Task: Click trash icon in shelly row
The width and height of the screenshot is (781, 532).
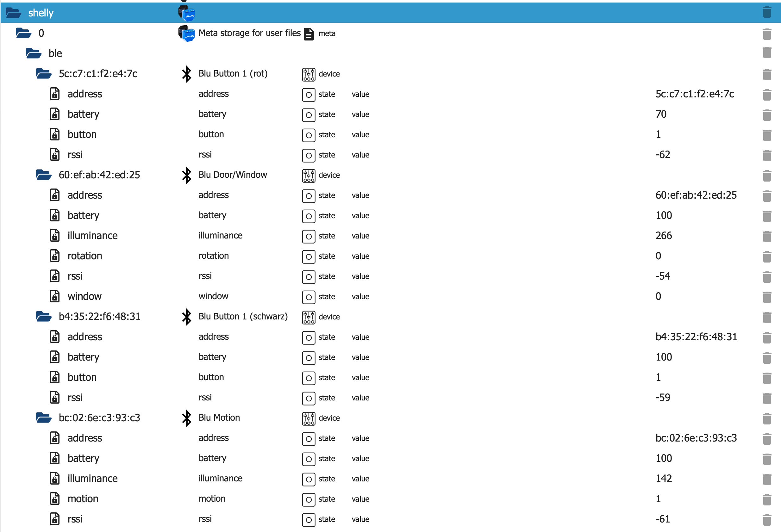Action: click(x=766, y=12)
